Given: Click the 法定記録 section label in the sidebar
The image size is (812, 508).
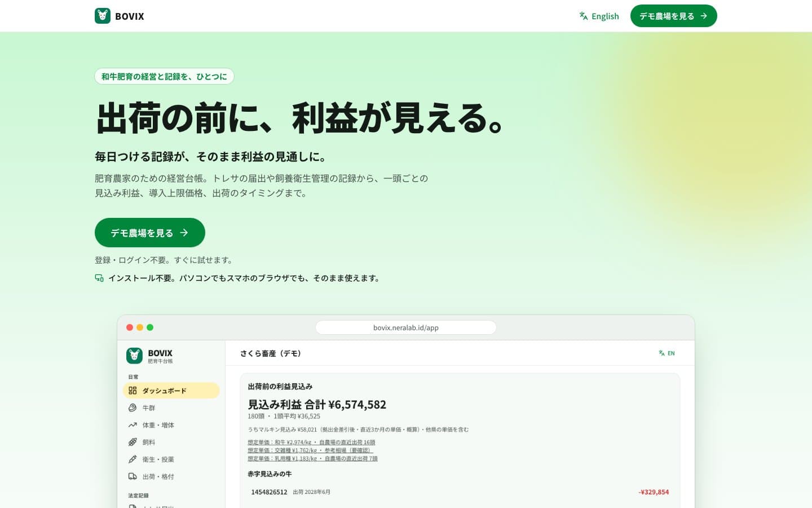Looking at the screenshot, I should (x=138, y=496).
